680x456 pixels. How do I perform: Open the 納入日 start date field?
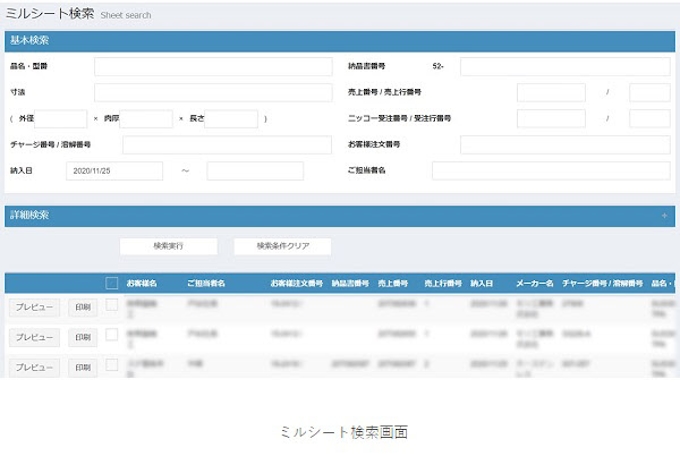tap(114, 171)
